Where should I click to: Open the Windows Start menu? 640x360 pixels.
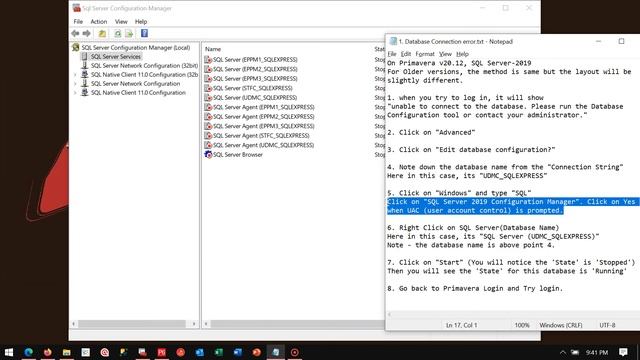tap(9, 352)
